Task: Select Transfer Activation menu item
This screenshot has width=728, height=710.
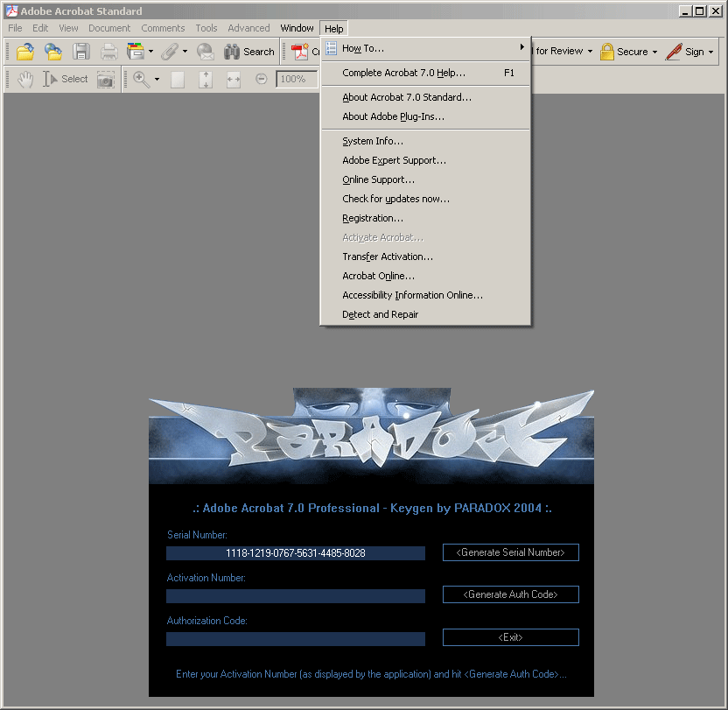Action: coord(426,257)
